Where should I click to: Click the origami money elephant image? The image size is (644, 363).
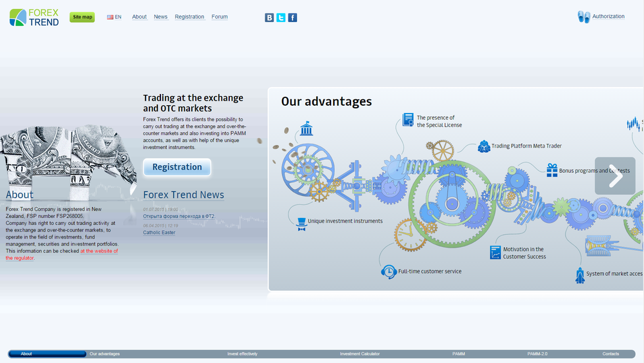[68, 162]
